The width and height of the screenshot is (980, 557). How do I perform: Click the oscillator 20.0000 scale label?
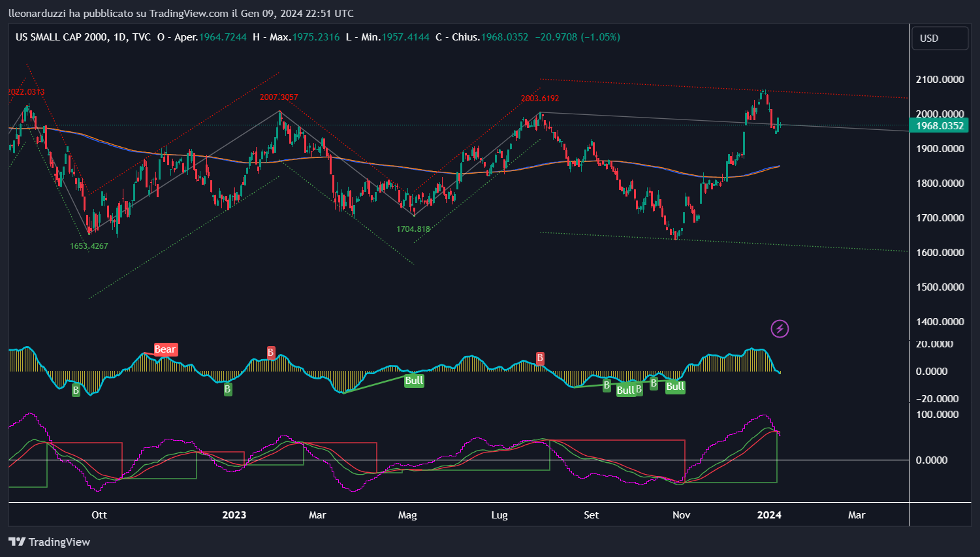pos(934,344)
